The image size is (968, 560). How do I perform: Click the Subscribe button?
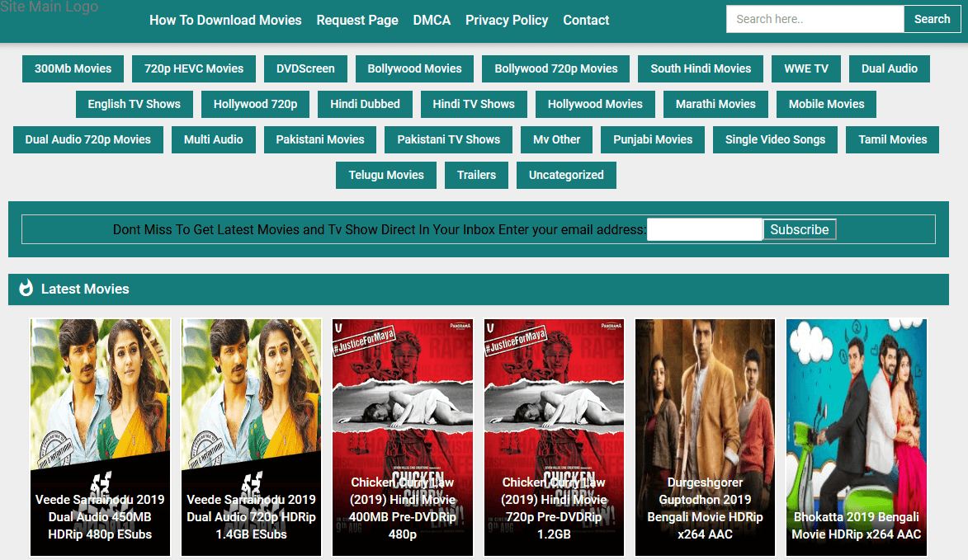pyautogui.click(x=800, y=229)
